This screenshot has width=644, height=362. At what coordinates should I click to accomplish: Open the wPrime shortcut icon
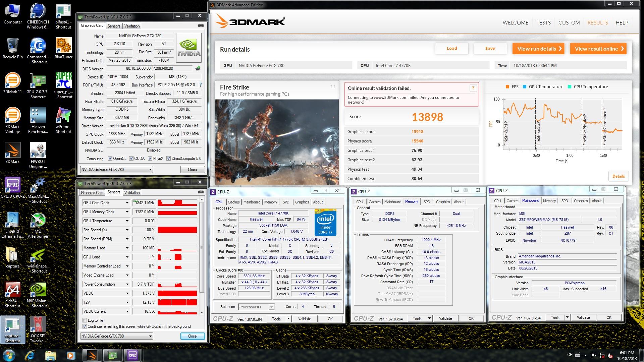63,121
